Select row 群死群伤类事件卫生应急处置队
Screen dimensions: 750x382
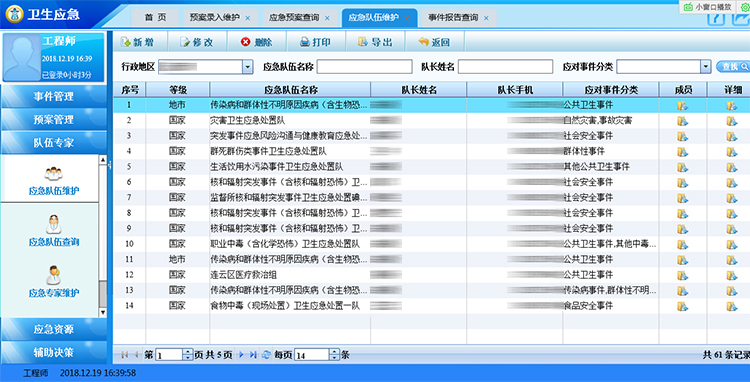click(431, 152)
